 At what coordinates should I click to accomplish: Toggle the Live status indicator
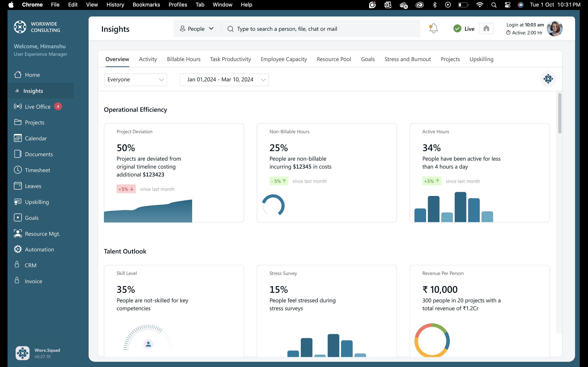[x=464, y=29]
